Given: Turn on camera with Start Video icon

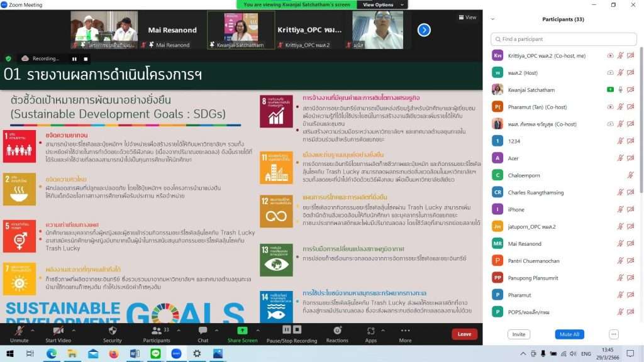Looking at the screenshot, I should pos(58,331).
